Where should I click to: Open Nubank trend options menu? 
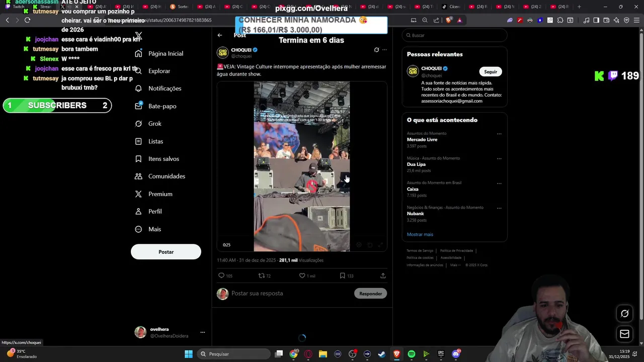tap(499, 208)
